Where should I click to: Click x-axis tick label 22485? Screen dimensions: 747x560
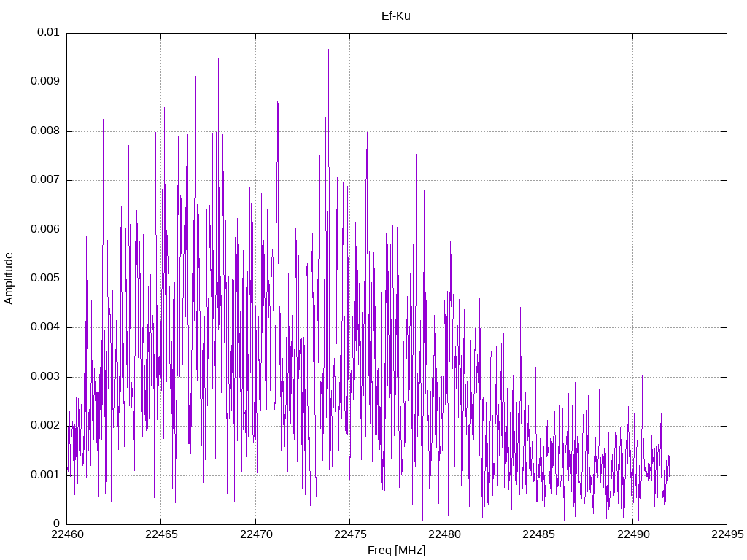click(x=538, y=534)
